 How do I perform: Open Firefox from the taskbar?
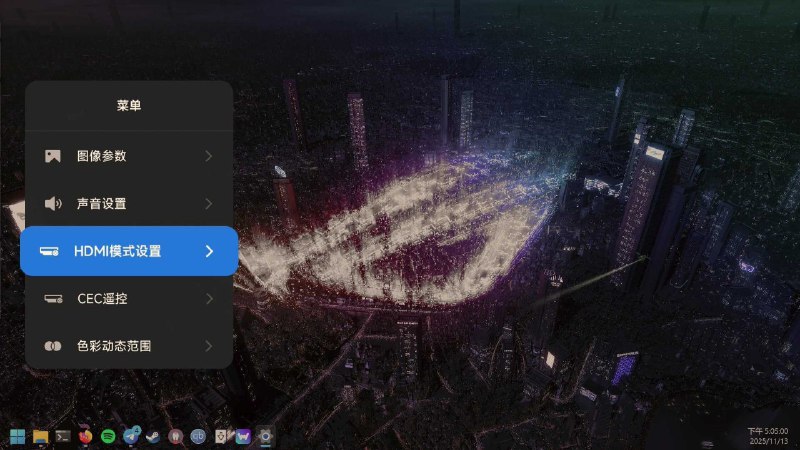click(x=86, y=436)
